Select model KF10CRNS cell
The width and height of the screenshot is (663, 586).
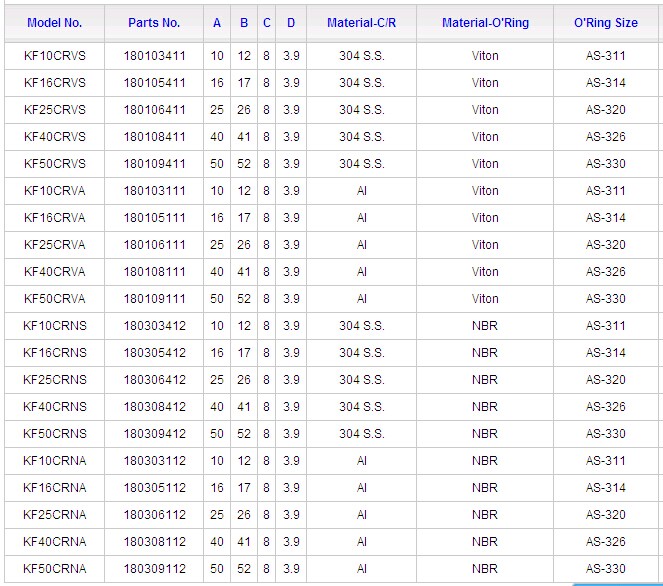(x=55, y=326)
